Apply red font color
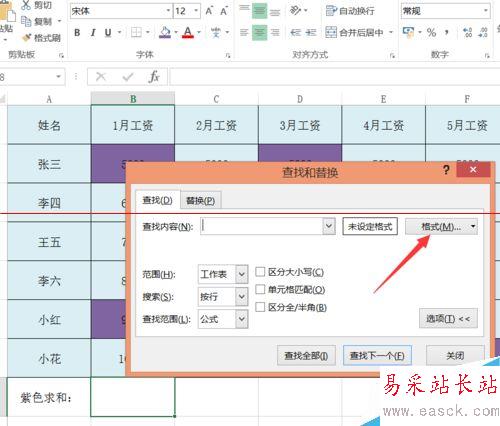This screenshot has height=426, width=500. (x=188, y=33)
